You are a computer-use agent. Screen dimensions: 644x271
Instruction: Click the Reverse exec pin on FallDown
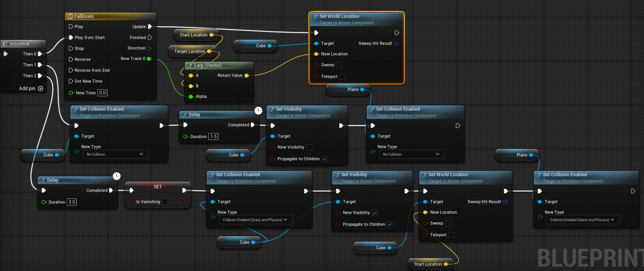pyautogui.click(x=71, y=59)
